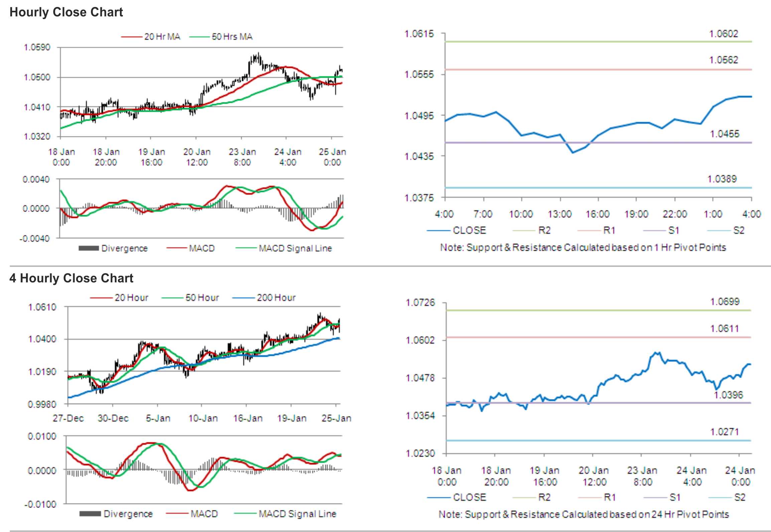
Task: Select the '200 Hour' legend entry
Action: click(x=264, y=297)
